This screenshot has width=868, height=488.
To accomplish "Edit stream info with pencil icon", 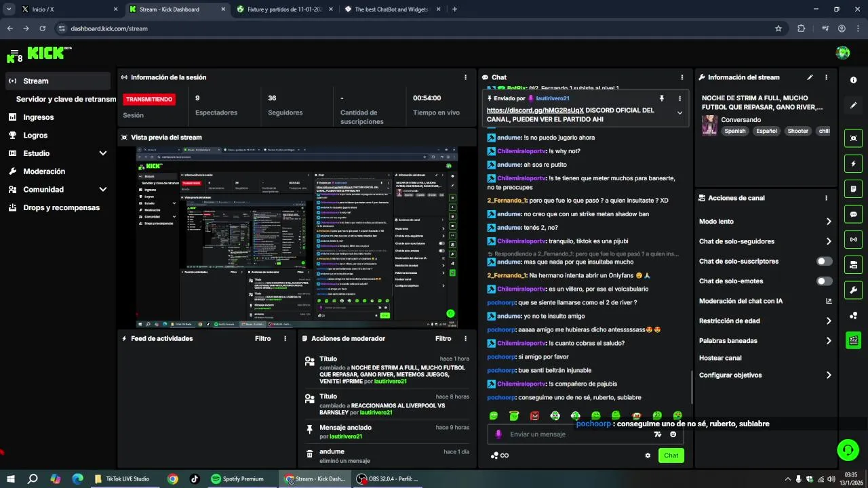I will point(810,77).
